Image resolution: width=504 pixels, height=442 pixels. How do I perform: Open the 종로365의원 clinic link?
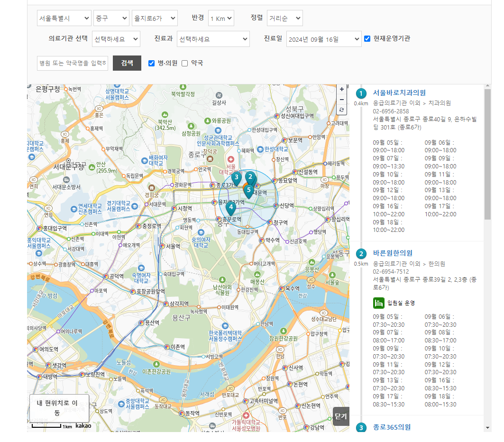point(392,427)
